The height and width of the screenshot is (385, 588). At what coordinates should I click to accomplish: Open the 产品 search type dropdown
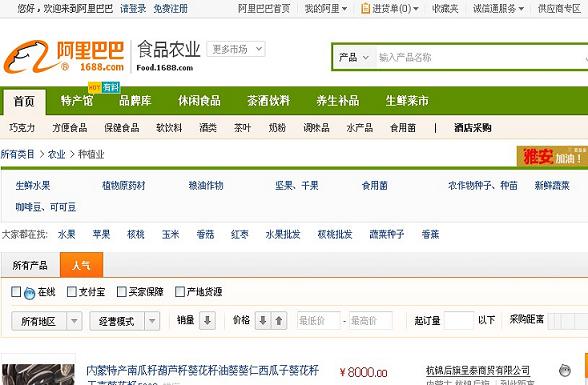[354, 57]
